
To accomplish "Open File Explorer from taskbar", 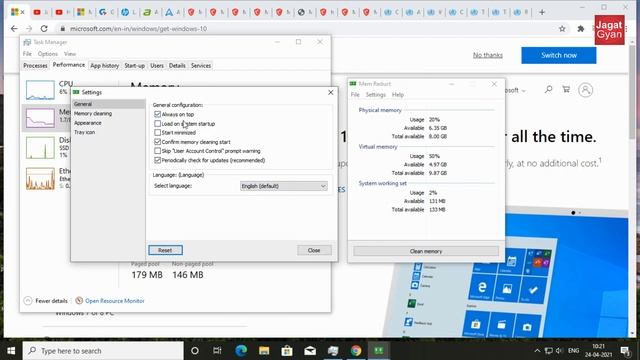I will point(264,351).
